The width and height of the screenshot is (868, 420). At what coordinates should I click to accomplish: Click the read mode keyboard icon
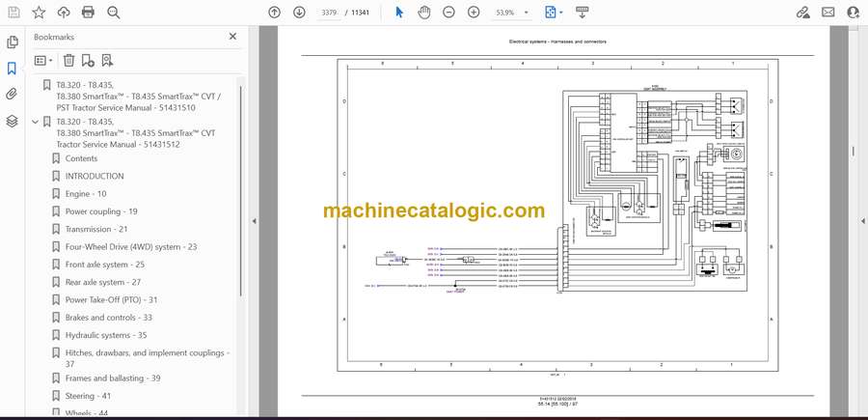coord(582,13)
